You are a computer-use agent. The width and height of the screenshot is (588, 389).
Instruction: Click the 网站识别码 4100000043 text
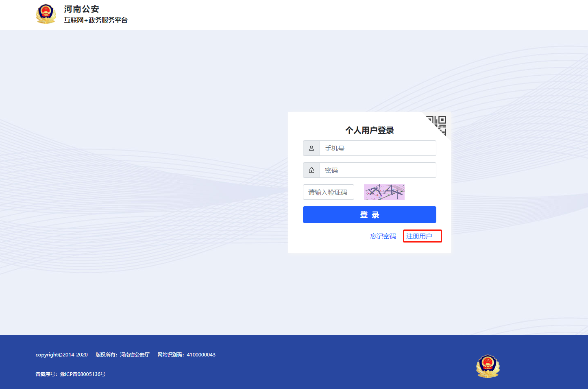(x=186, y=355)
